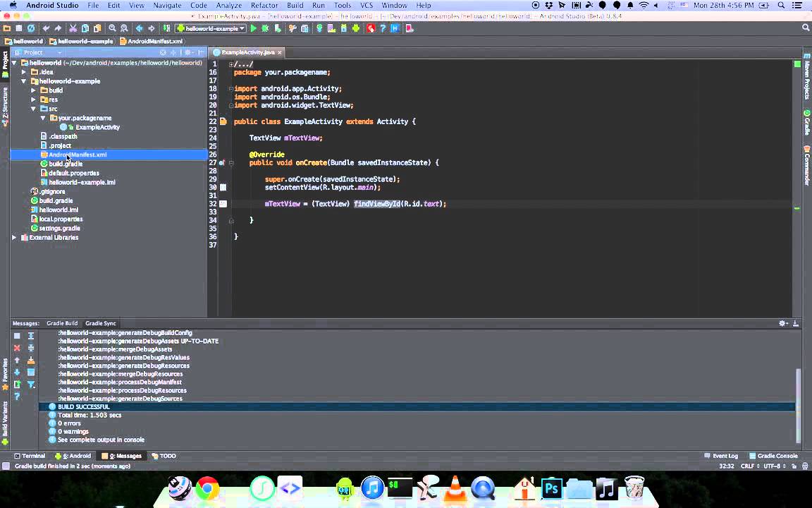The width and height of the screenshot is (812, 508).
Task: Go to previous message with up arrow
Action: click(17, 361)
